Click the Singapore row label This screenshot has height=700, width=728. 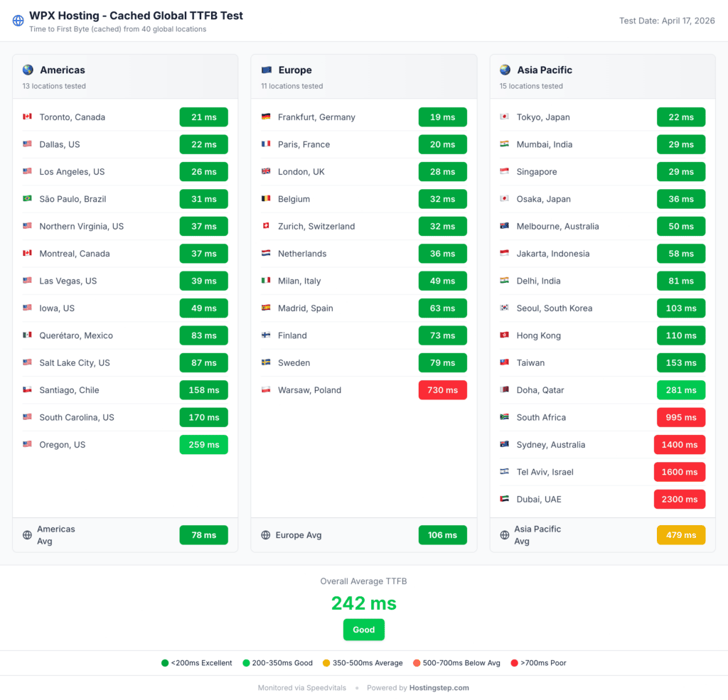tap(537, 172)
